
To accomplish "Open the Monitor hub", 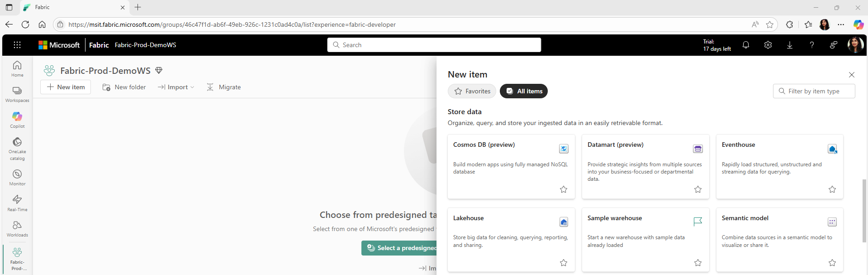I will [x=17, y=178].
